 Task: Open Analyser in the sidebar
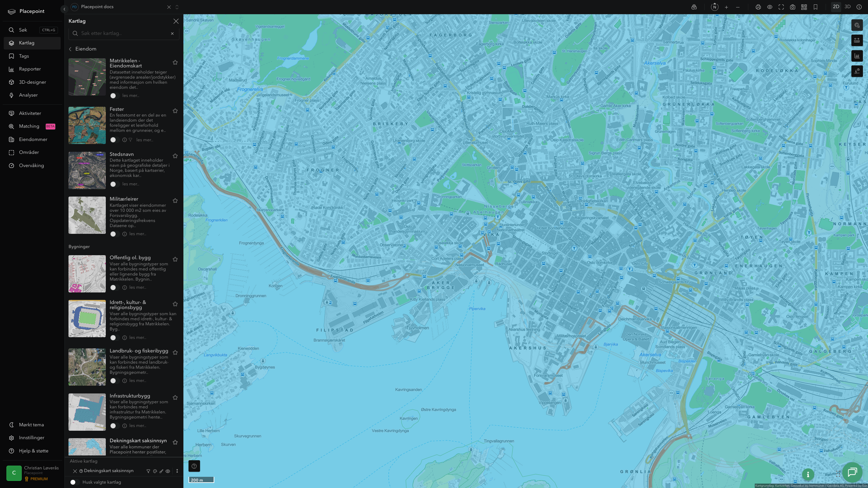[32, 95]
